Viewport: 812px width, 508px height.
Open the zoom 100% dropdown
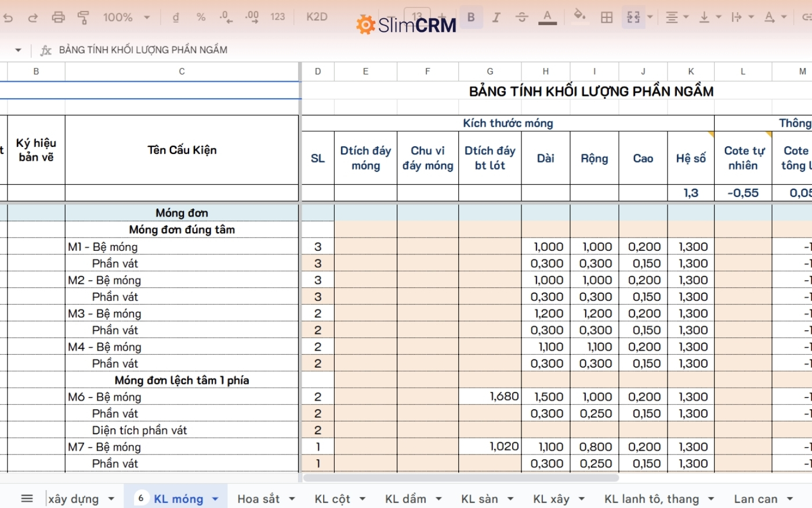pos(126,17)
